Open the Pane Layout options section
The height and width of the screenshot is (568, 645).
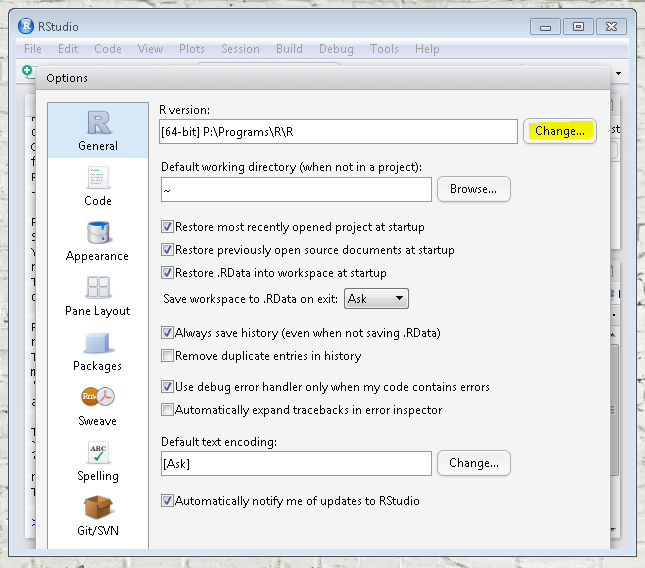tap(98, 296)
